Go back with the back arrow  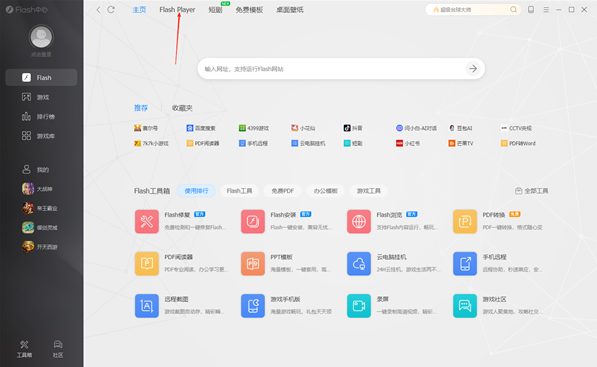(x=98, y=10)
